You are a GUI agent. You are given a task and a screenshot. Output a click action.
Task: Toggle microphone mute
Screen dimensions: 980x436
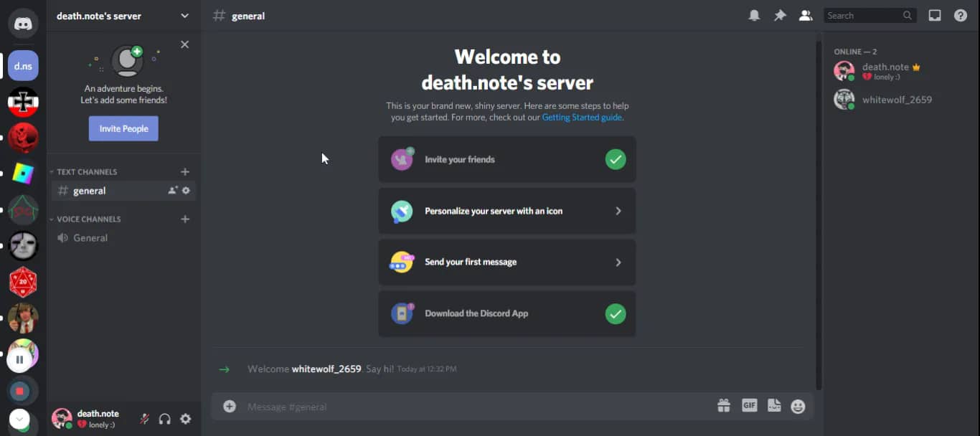click(x=144, y=419)
